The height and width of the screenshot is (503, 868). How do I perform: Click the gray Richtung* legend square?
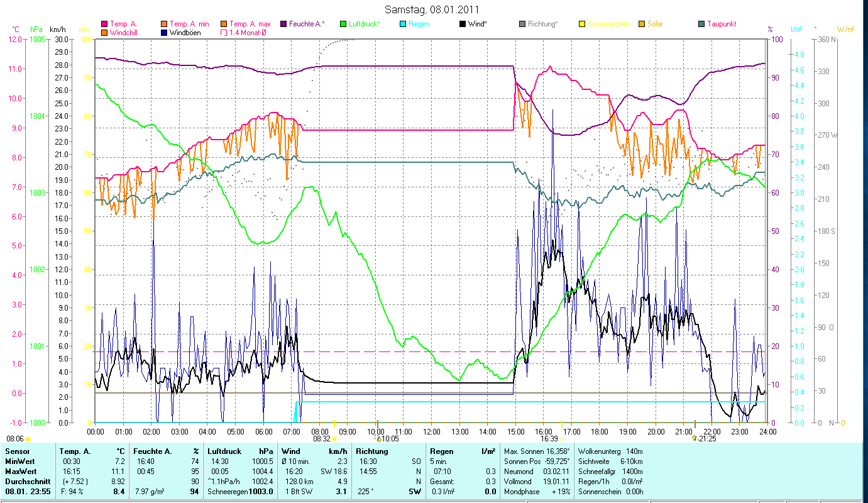coord(523,24)
